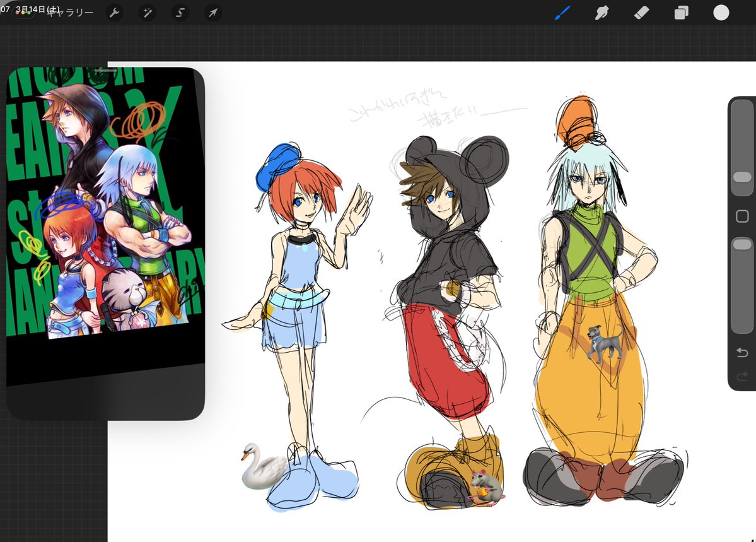Select the Smudge finger tool

coord(602,13)
